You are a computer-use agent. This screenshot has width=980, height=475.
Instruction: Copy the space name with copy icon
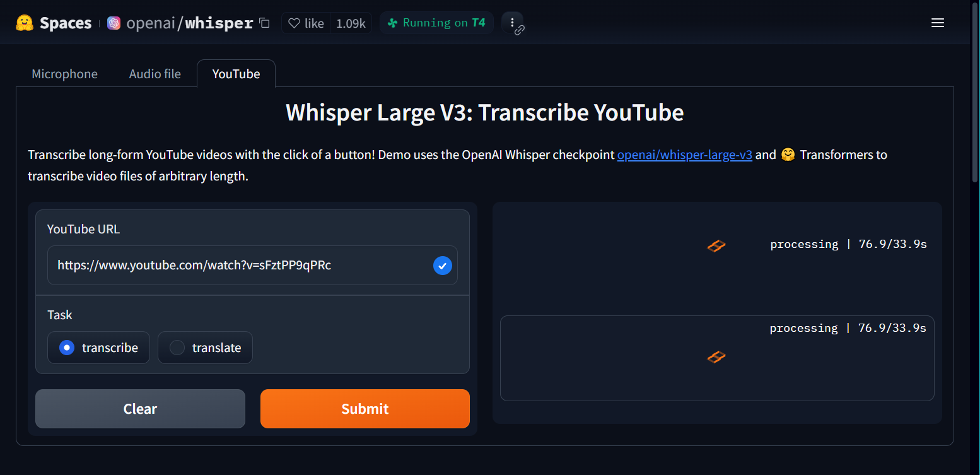[265, 23]
